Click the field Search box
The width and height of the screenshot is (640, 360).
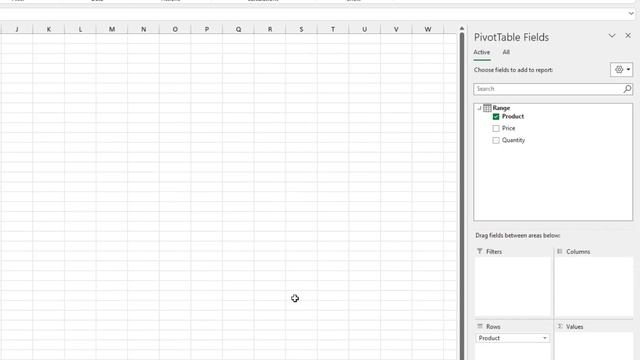tap(553, 89)
